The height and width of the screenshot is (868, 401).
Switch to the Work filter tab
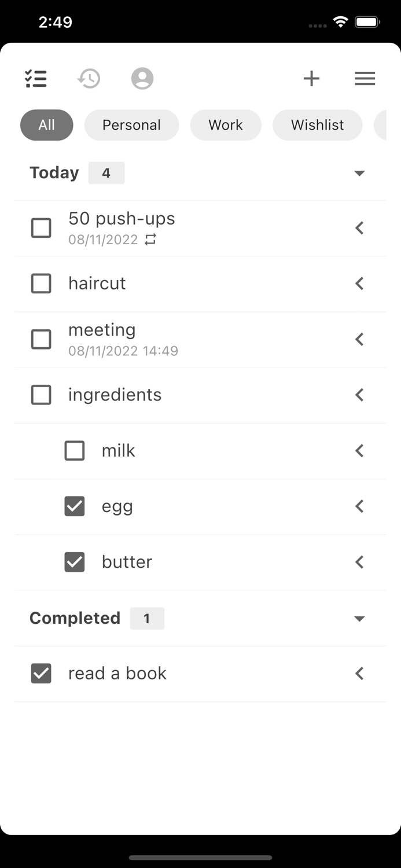coord(226,124)
